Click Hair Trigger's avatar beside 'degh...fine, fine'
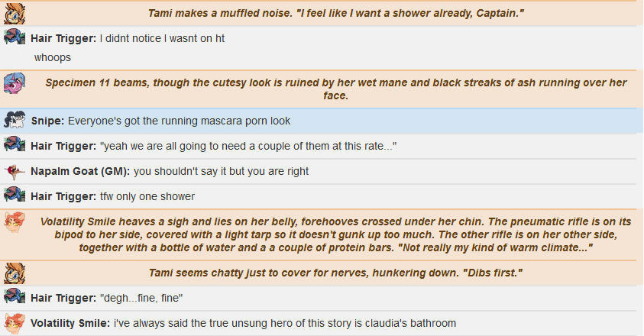Screen dimensions: 644x336 [x=15, y=296]
